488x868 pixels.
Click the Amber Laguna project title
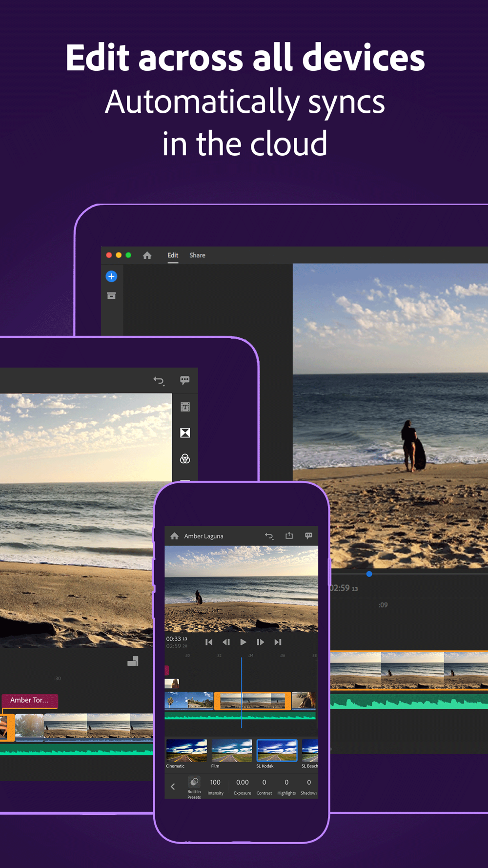203,536
